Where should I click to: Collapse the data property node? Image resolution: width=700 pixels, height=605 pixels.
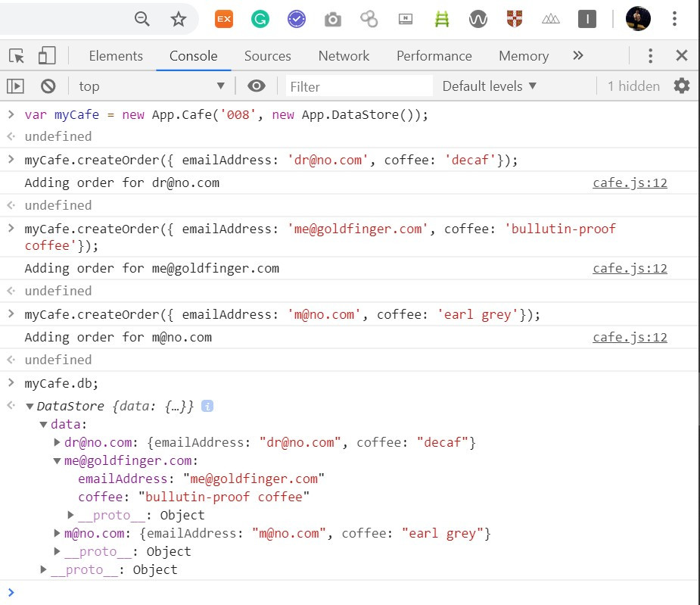(x=43, y=425)
